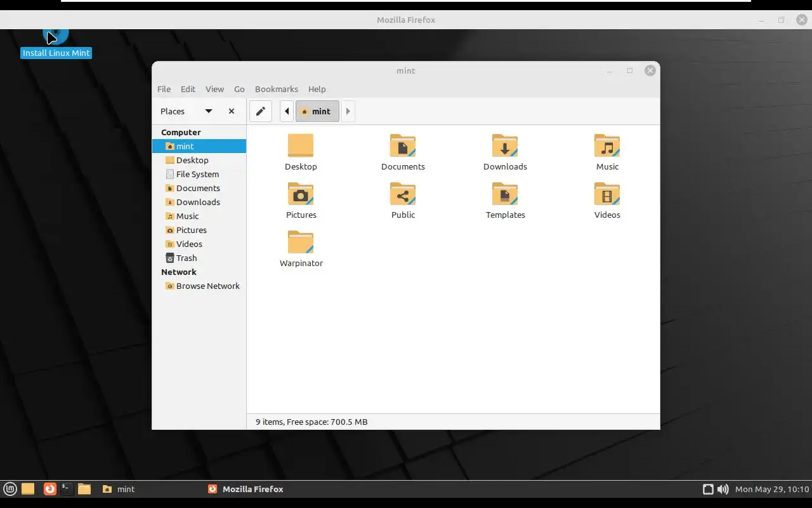Screen dimensions: 812x508
Task: Open the Desktop folder icon
Action: pos(301,145)
